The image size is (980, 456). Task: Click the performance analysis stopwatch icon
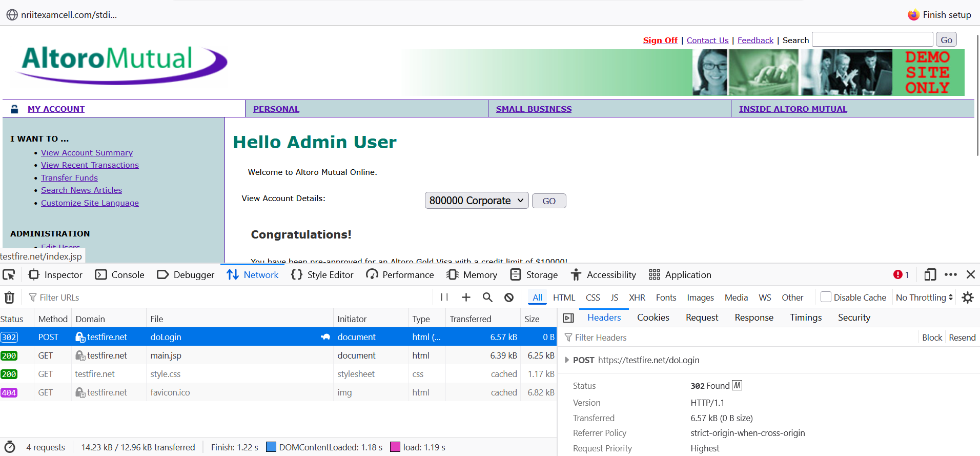(x=10, y=447)
